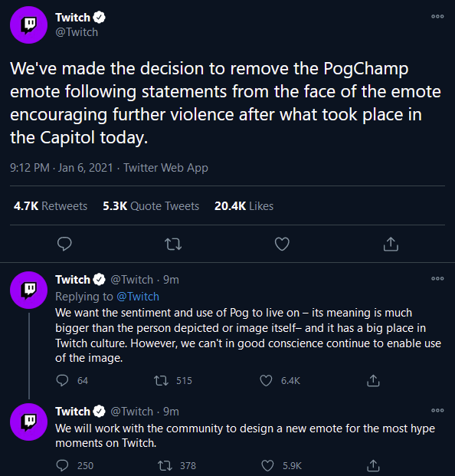
Task: Open Twitch profile avatar on main tweet
Action: tap(29, 25)
